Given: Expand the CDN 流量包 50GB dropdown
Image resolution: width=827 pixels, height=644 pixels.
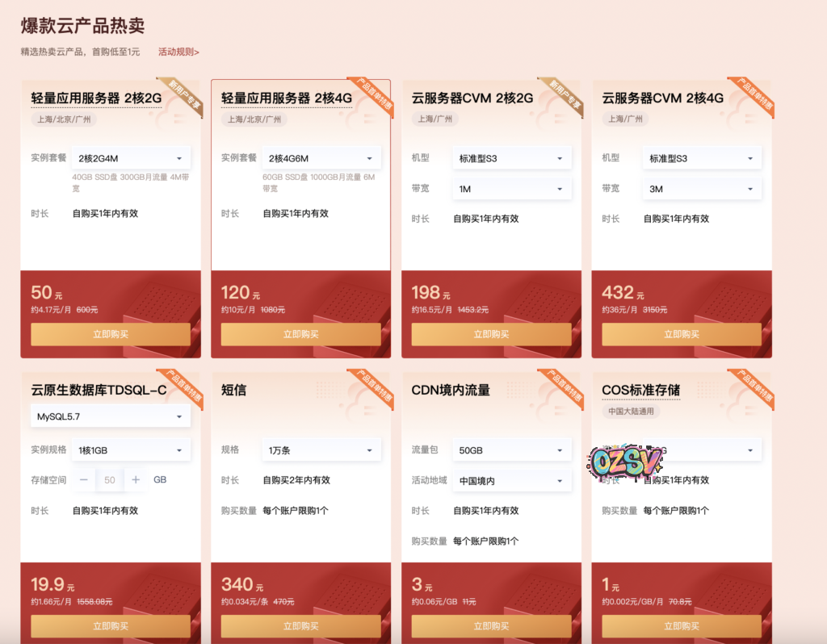Looking at the screenshot, I should pyautogui.click(x=511, y=450).
